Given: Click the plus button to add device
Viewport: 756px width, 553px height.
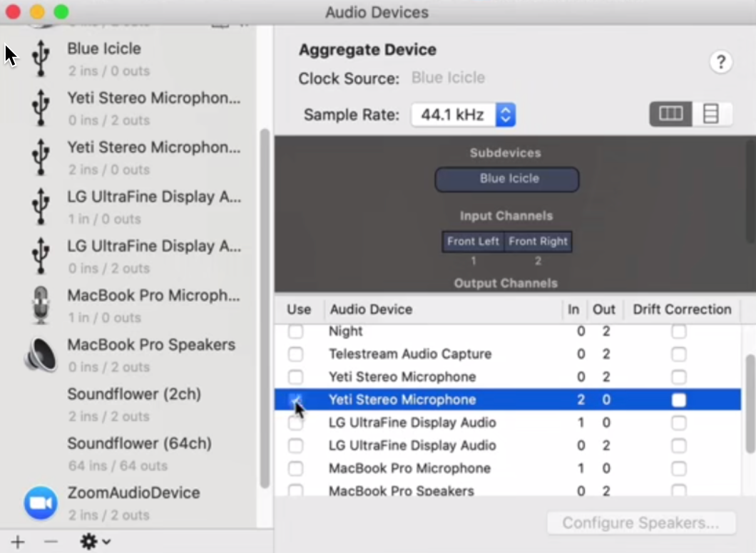Looking at the screenshot, I should [18, 542].
